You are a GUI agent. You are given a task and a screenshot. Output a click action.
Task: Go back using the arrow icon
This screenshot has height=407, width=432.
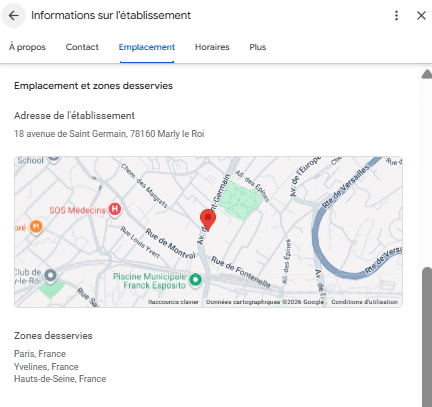[13, 15]
